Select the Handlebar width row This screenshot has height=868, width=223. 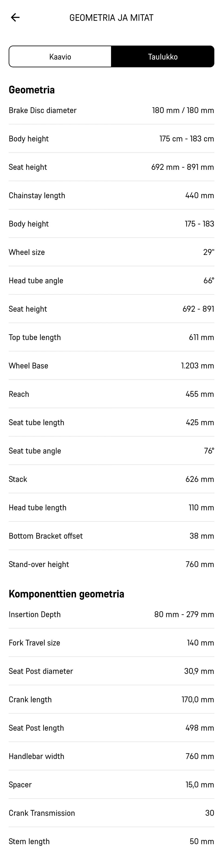tap(111, 756)
